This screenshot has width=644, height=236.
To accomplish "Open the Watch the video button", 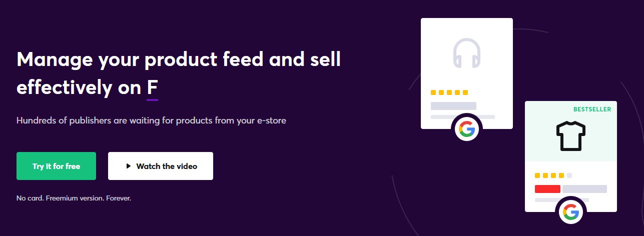I will [x=161, y=166].
